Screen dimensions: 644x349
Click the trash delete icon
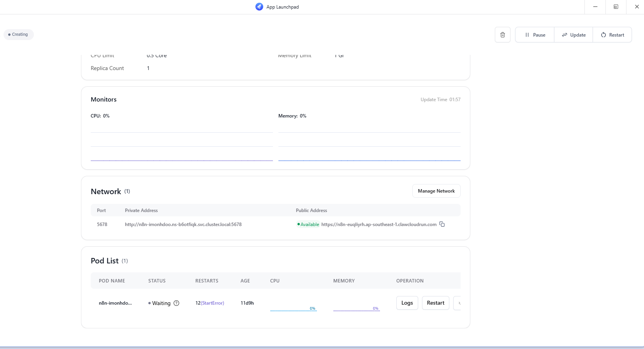503,35
